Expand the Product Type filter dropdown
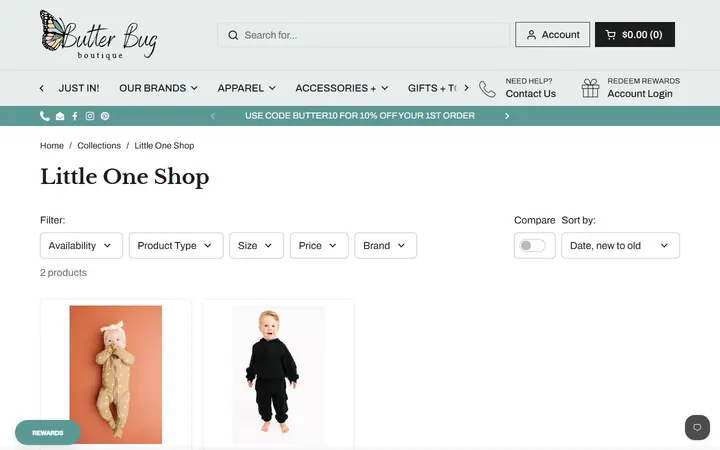 (176, 246)
